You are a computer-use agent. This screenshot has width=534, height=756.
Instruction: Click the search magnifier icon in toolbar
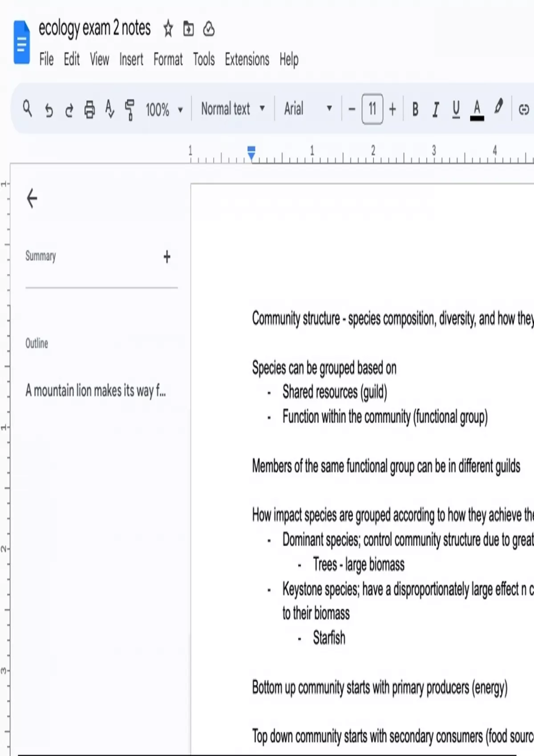[27, 109]
